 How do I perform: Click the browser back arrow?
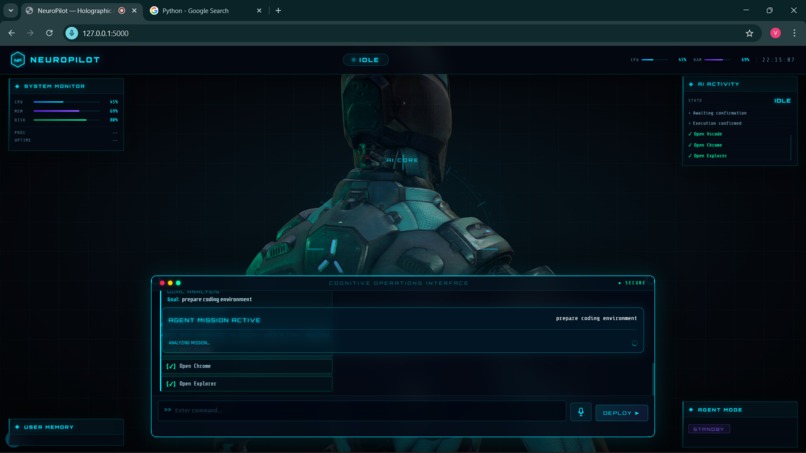(x=12, y=33)
